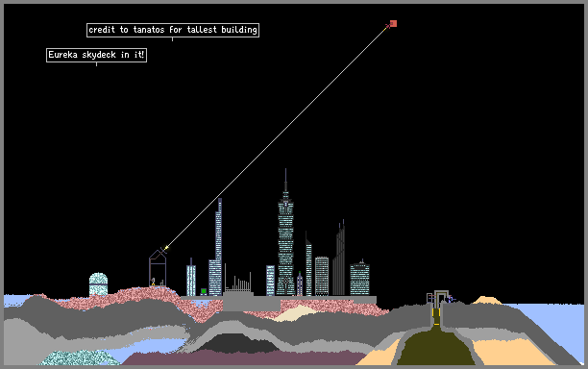
Task: Select the tallest tower with the spire
Action: point(285,233)
